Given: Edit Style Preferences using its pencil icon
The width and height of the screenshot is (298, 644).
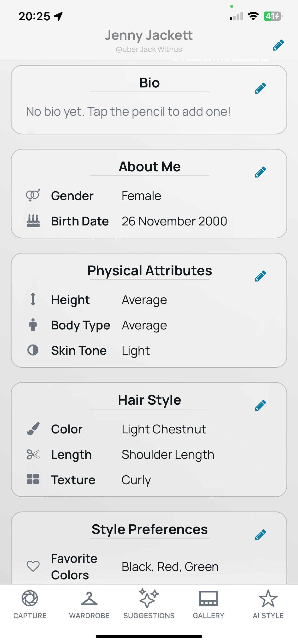Looking at the screenshot, I should tap(260, 535).
